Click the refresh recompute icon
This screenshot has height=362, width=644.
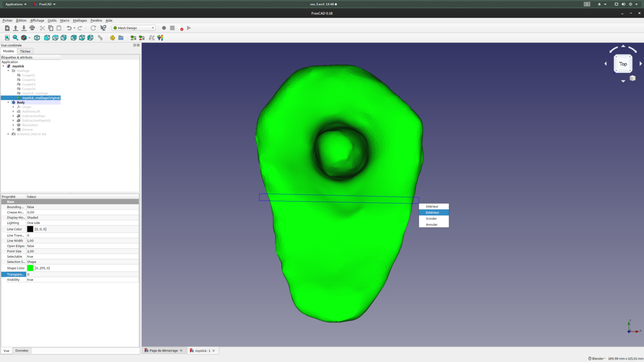tap(93, 28)
